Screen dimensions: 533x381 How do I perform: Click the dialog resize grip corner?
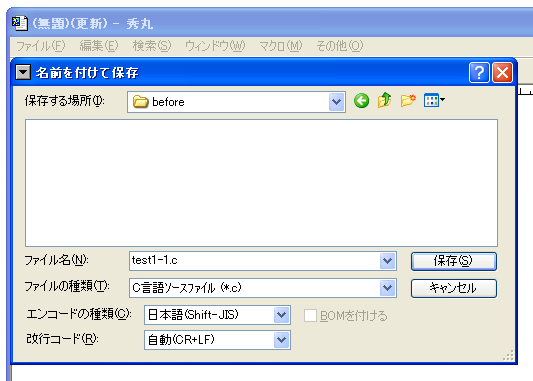click(x=509, y=356)
